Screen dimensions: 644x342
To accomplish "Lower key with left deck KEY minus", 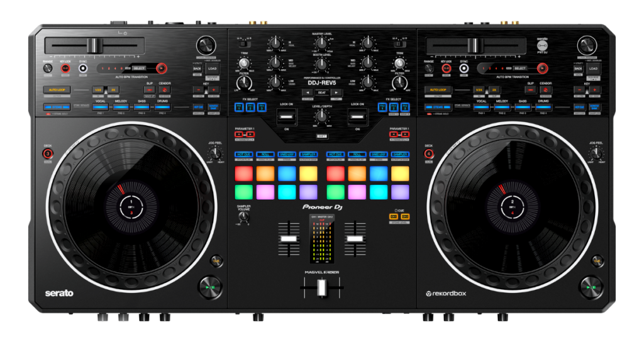I will tap(198, 90).
